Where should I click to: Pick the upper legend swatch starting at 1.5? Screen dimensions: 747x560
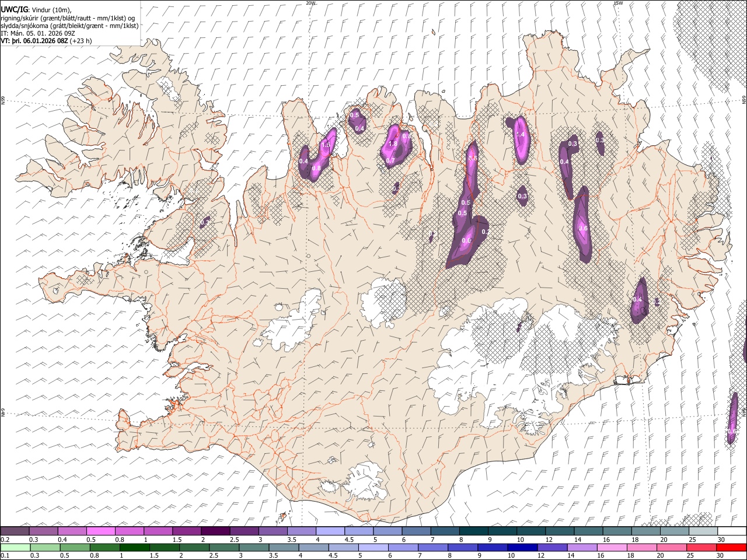pos(186,531)
